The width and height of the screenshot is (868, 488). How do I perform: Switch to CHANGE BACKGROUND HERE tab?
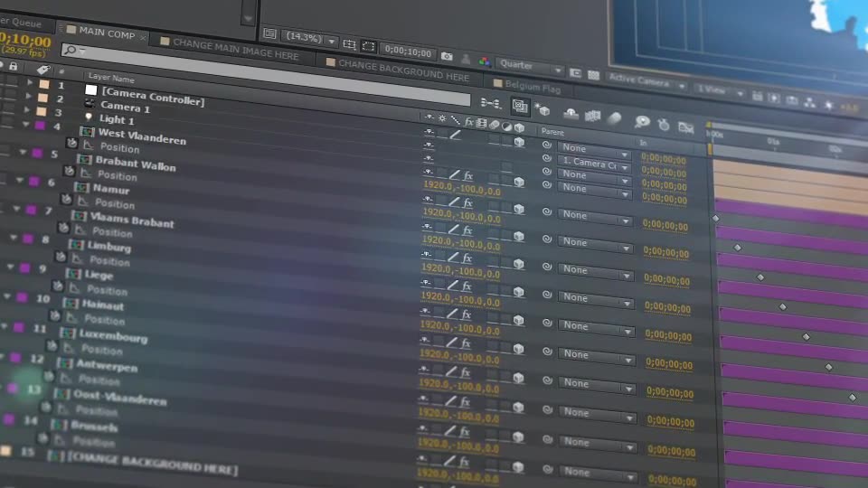403,70
